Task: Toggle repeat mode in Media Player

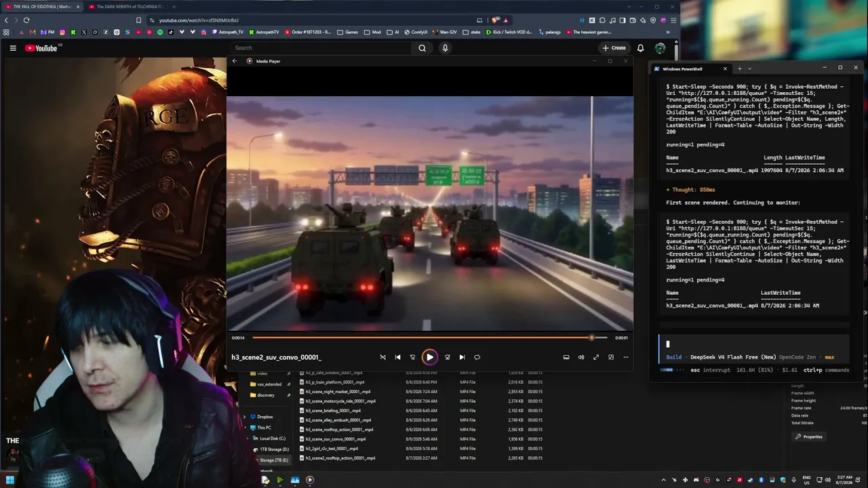Action: tap(477, 357)
